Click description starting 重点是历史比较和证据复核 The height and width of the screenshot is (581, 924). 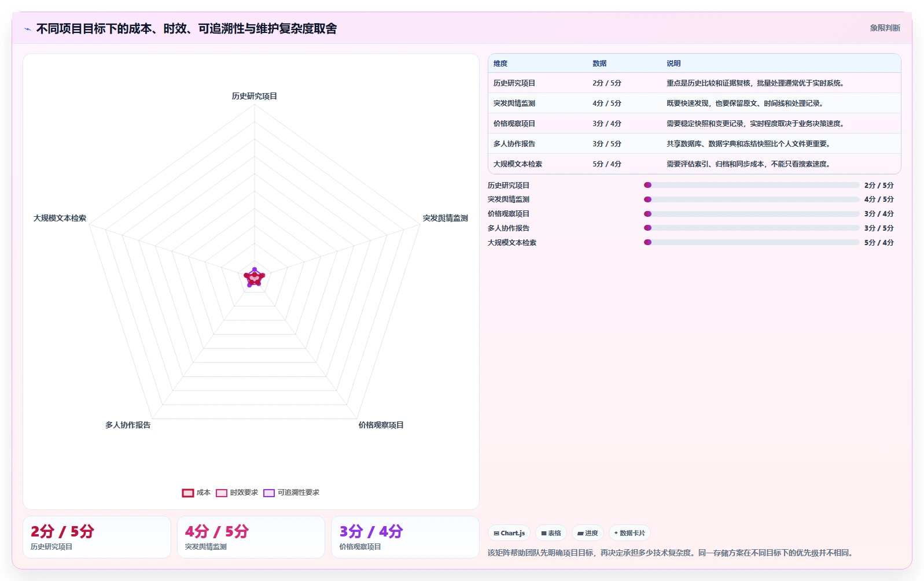757,83
